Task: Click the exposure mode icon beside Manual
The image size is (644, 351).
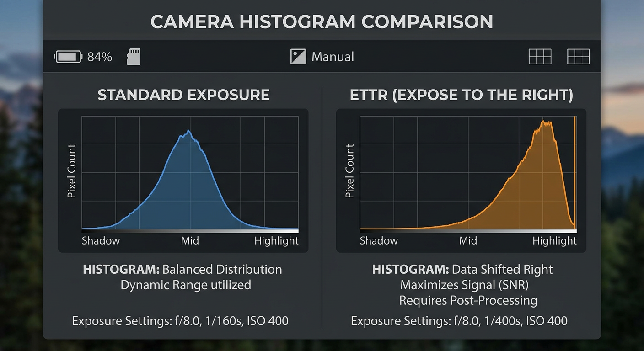Action: (x=298, y=57)
